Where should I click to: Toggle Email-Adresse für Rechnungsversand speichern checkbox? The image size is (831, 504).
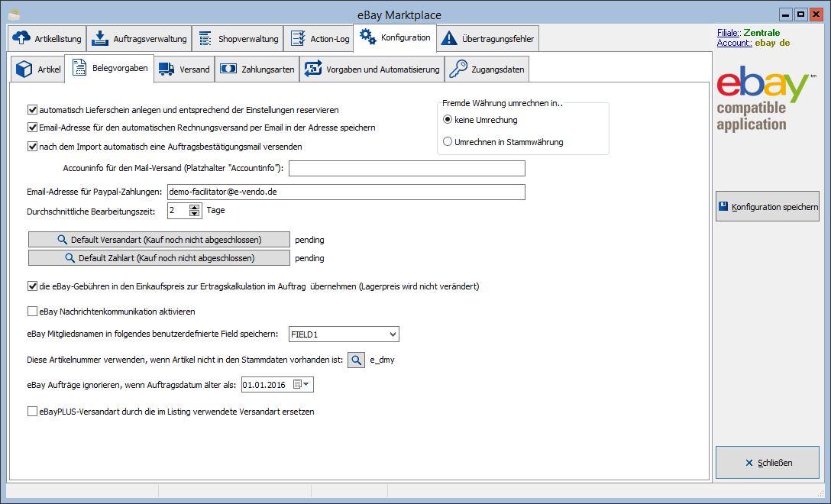(32, 128)
